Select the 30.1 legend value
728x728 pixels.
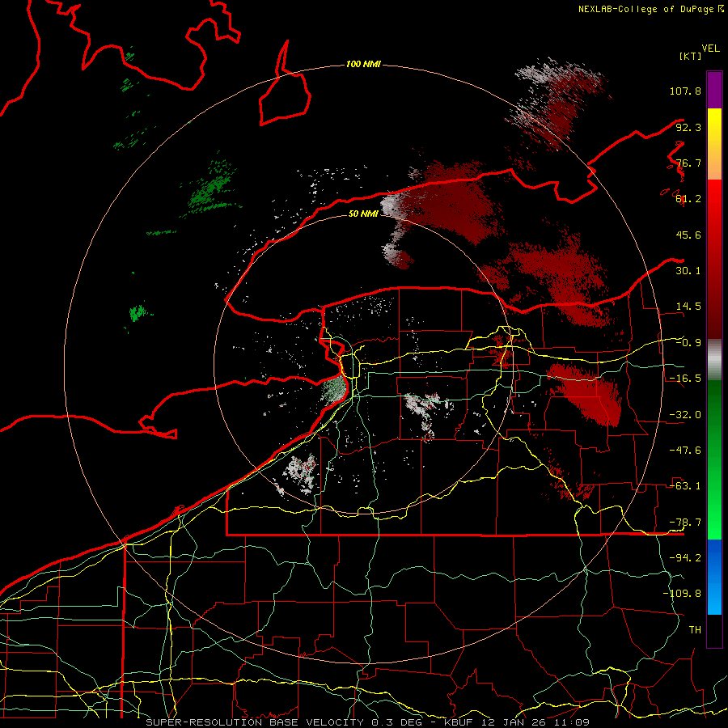688,271
